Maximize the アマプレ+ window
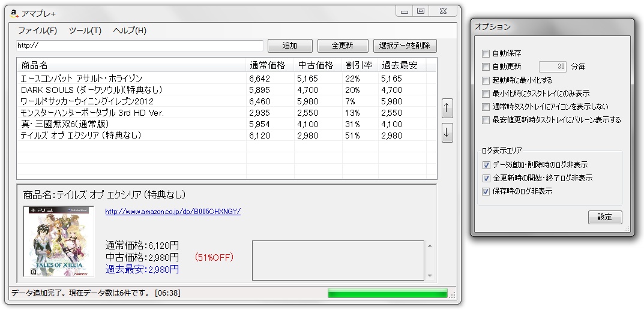Image resolution: width=644 pixels, height=310 pixels. pos(421,11)
